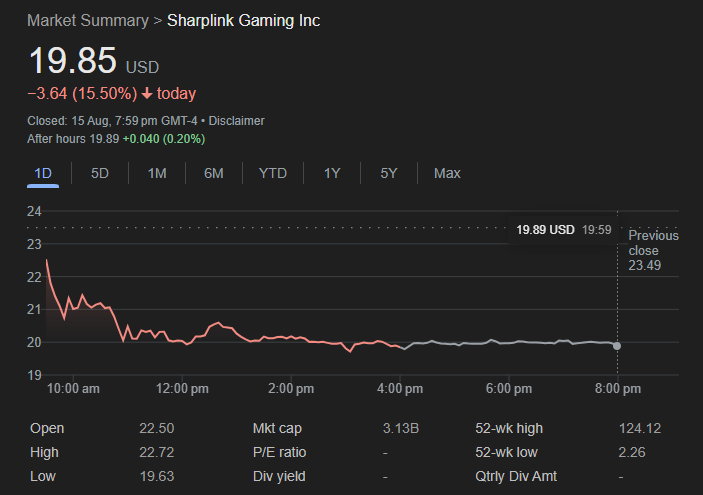Select the 1D chart range tab
Viewport: 703px width, 495px height.
tap(43, 173)
